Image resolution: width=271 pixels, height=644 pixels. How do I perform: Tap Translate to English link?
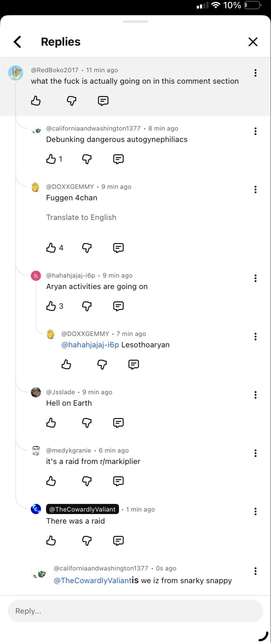(x=81, y=217)
